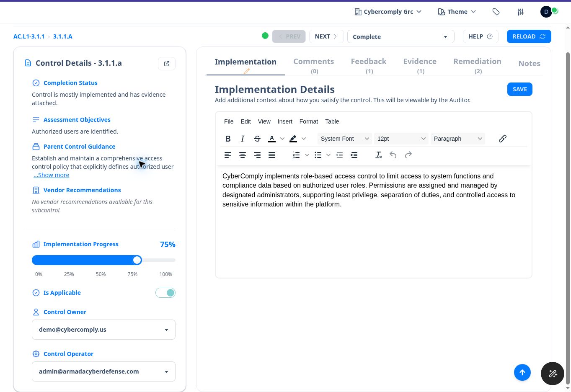Clear formatting in the editor
571x392 pixels.
[378, 155]
